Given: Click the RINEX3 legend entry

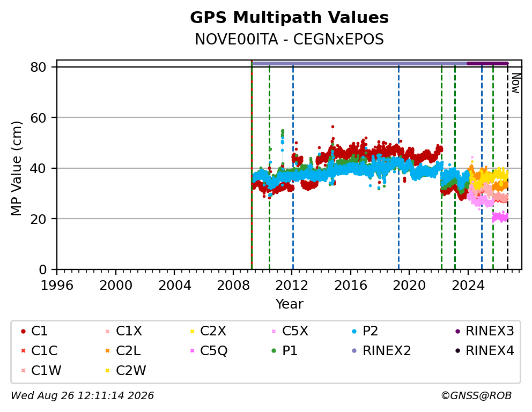Looking at the screenshot, I should 484,331.
